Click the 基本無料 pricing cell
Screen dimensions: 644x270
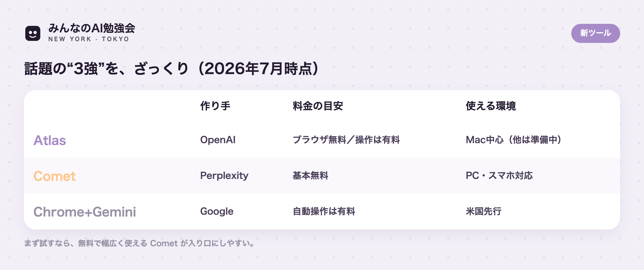pos(310,176)
